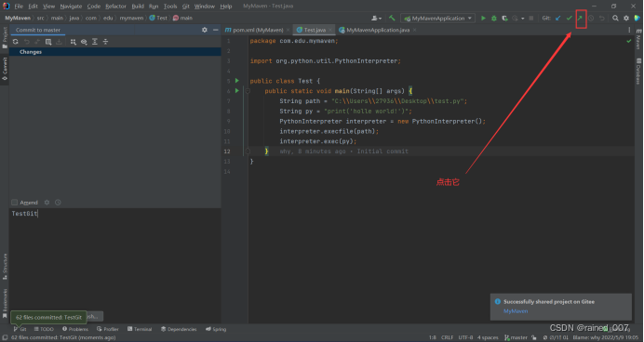Expand all in the Changes tree
The width and height of the screenshot is (644, 342).
95,42
